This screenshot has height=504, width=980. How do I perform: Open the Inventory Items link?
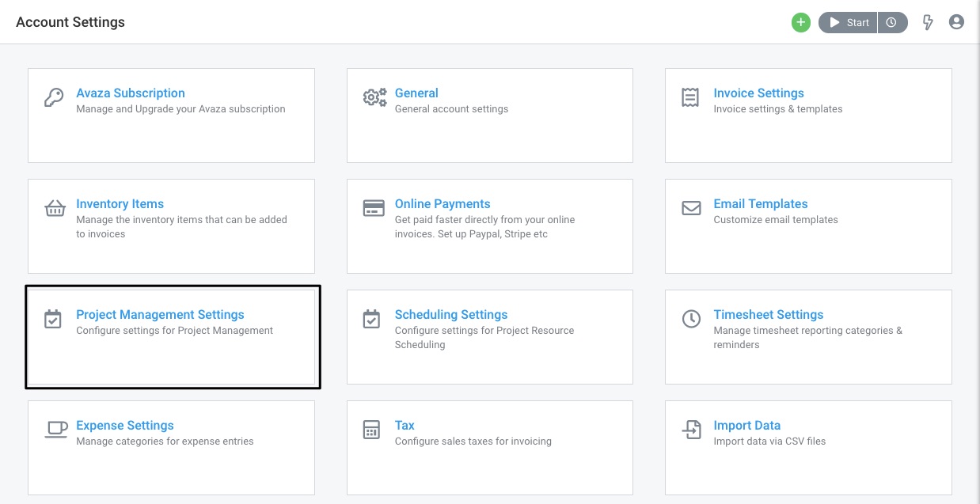[x=120, y=204]
